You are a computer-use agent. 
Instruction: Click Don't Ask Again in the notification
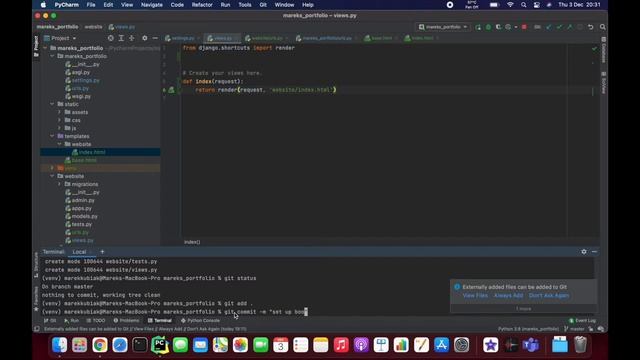click(549, 295)
